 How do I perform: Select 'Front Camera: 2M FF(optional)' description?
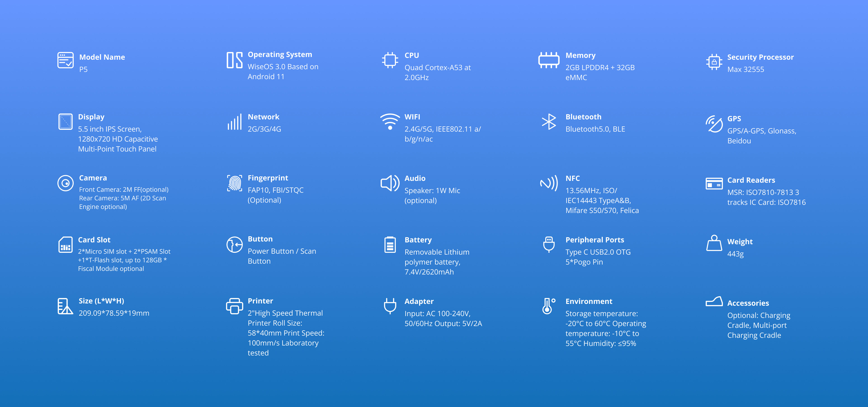coord(124,198)
